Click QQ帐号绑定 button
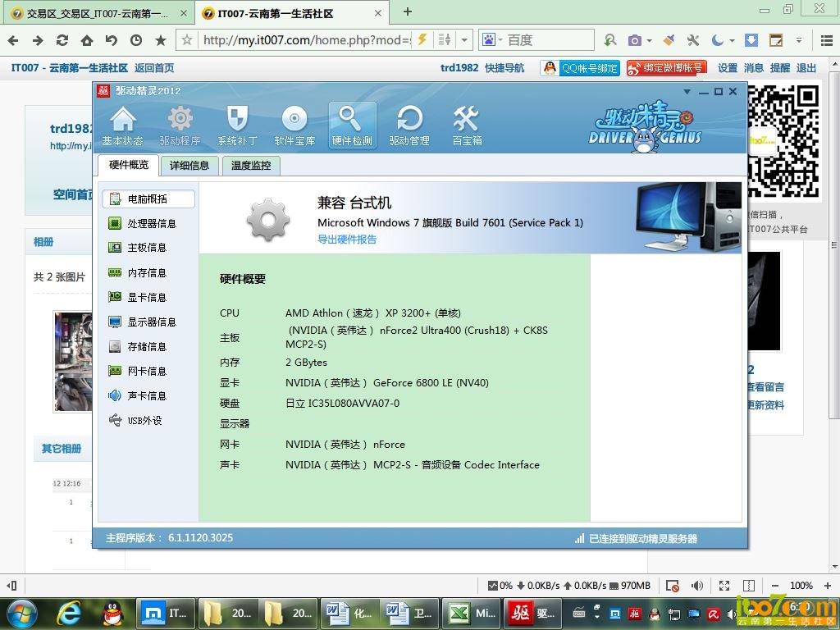The image size is (840, 630). click(580, 68)
